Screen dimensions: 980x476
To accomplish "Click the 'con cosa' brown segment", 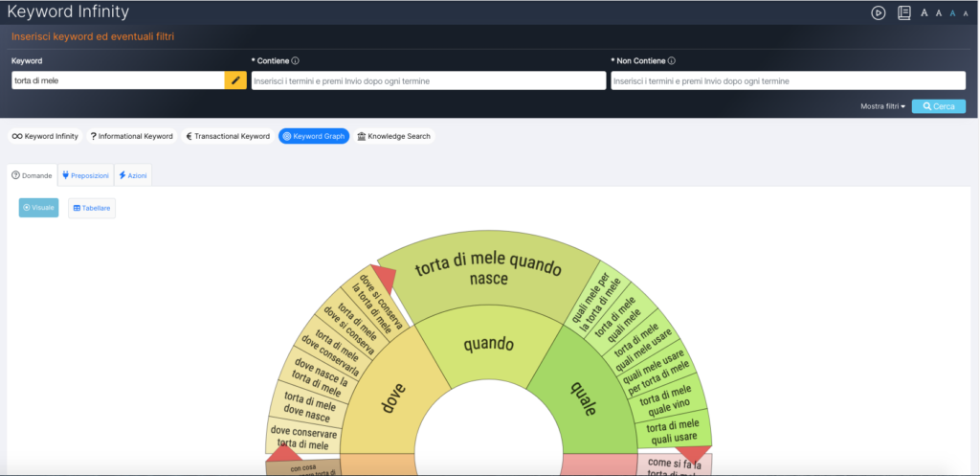I will tap(303, 468).
